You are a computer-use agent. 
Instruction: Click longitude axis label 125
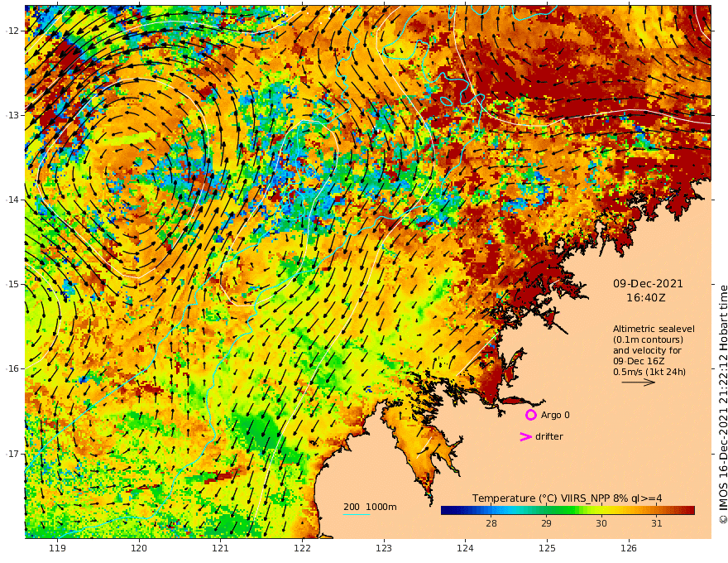547,549
